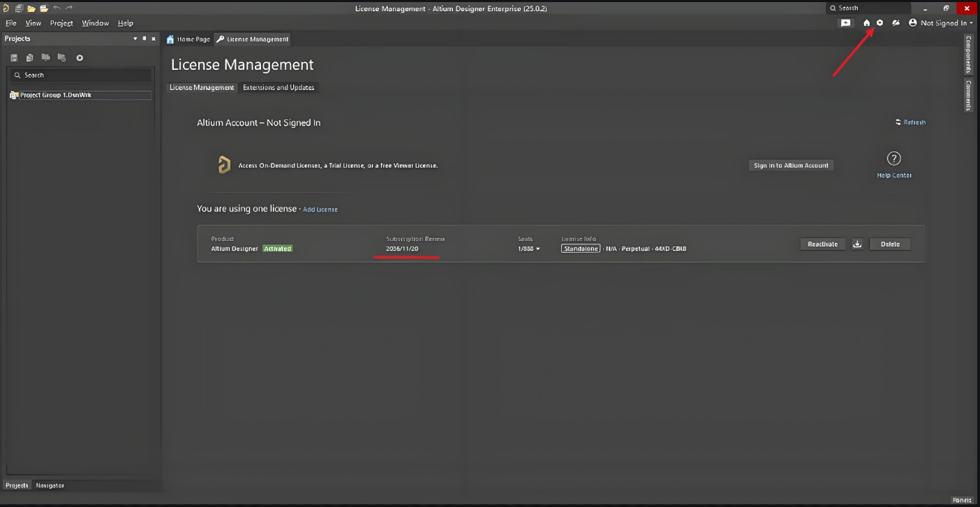Click Save All icon in title bar
This screenshot has height=507, width=980.
click(x=19, y=8)
